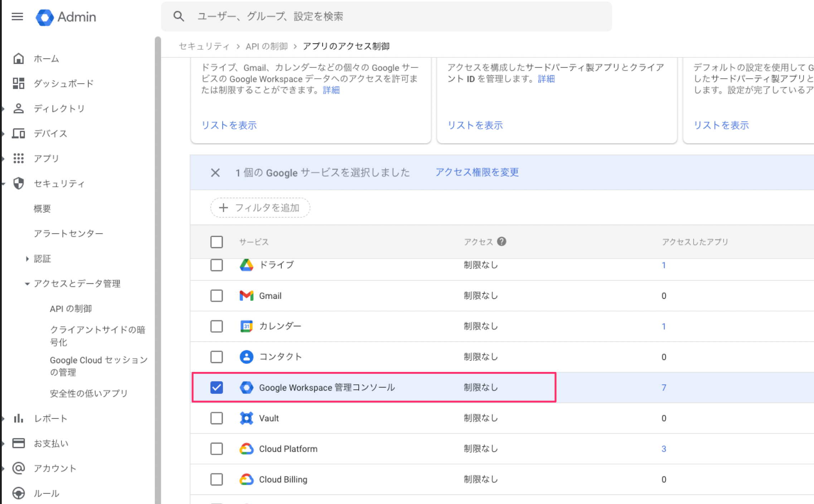This screenshot has width=814, height=504.
Task: Click リストを表示 in the Google services card
Action: [229, 125]
